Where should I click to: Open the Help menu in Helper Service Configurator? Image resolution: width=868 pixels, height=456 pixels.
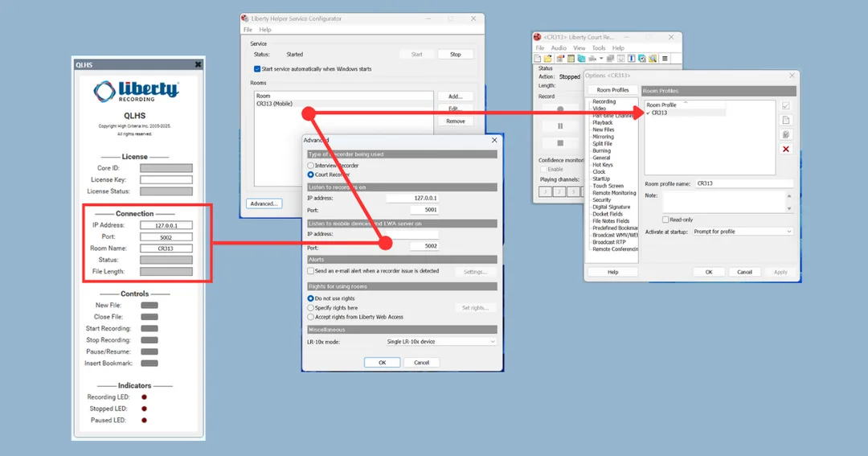coord(265,30)
